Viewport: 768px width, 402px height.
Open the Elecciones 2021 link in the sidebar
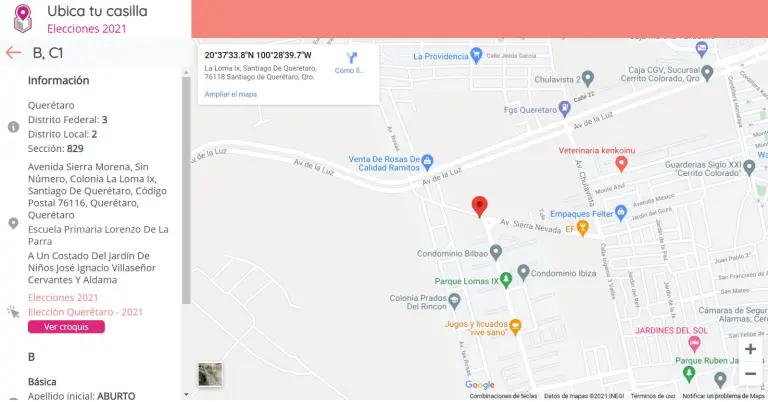click(x=63, y=297)
